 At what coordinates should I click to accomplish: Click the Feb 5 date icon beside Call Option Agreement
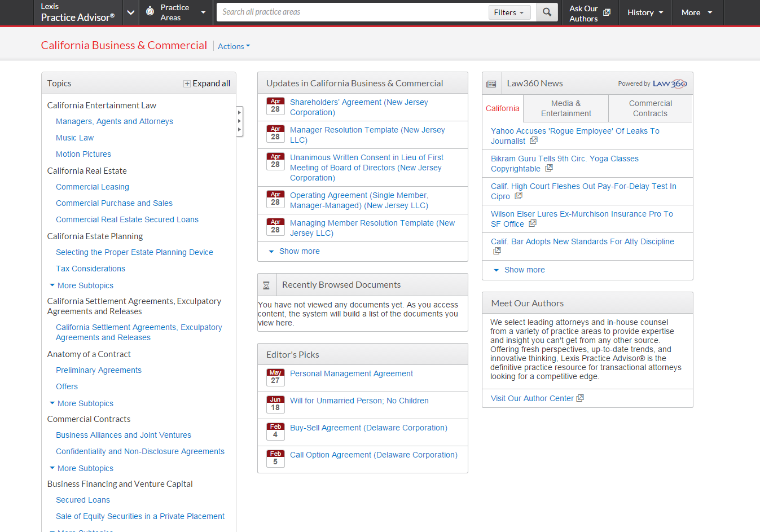tap(275, 459)
